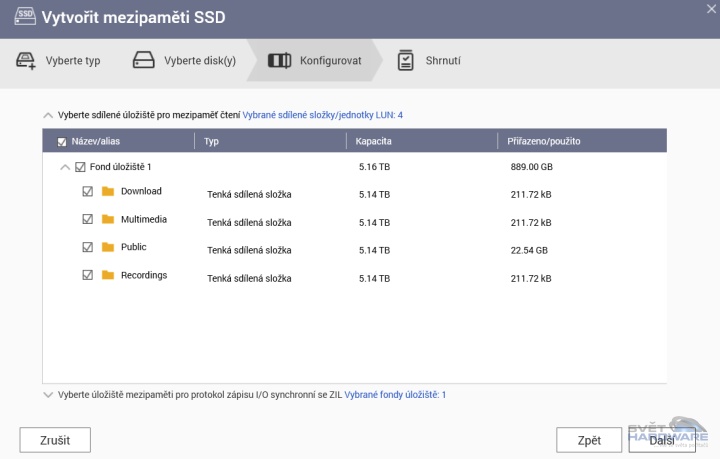Expand the ZIL synchronous write log section
The image size is (720, 459).
pyautogui.click(x=48, y=395)
